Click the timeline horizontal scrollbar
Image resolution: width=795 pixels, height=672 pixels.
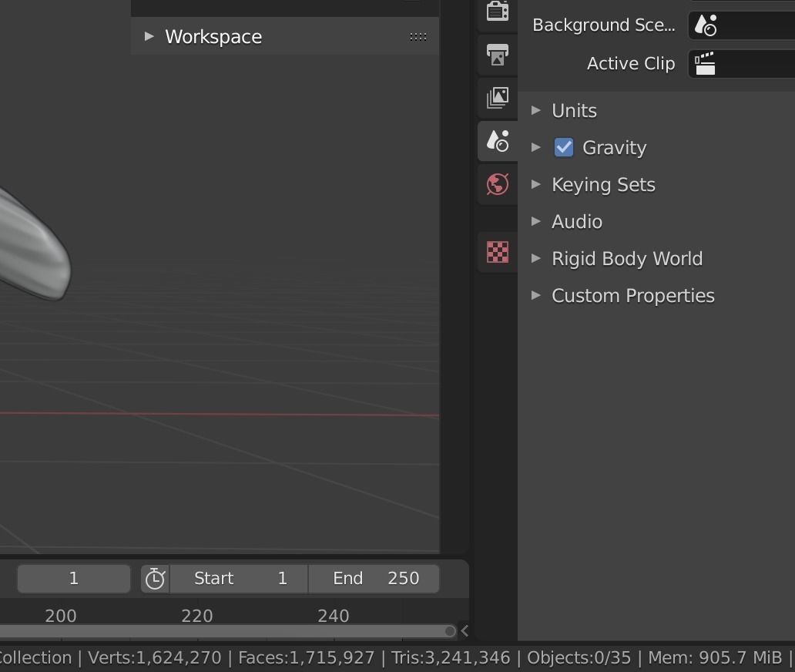click(x=231, y=631)
